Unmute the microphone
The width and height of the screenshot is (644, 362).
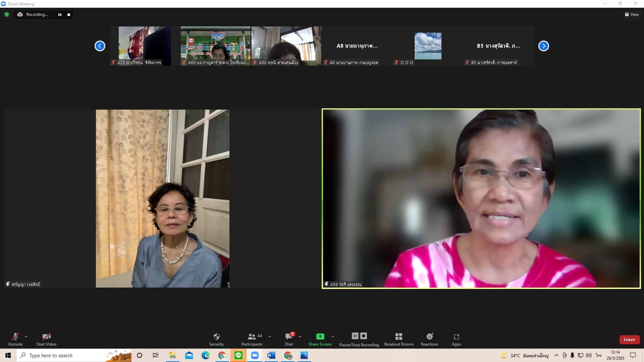click(15, 337)
